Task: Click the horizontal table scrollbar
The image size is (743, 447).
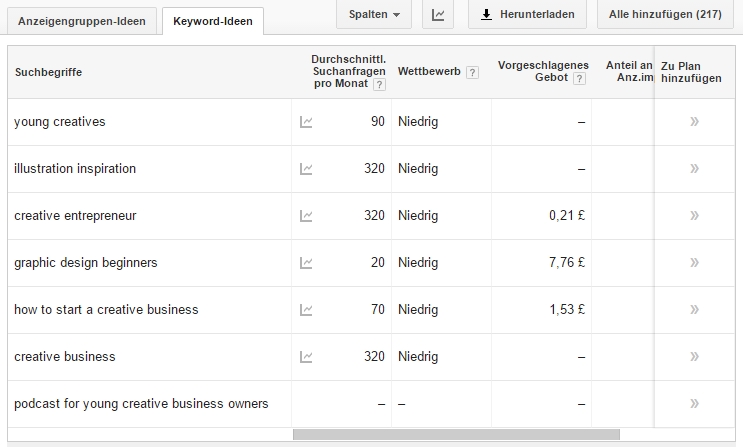Action: (456, 434)
